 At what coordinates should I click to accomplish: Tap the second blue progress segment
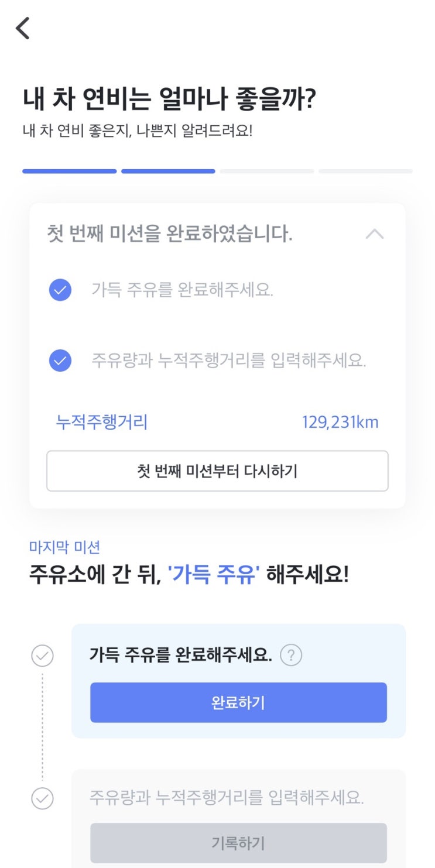click(168, 171)
